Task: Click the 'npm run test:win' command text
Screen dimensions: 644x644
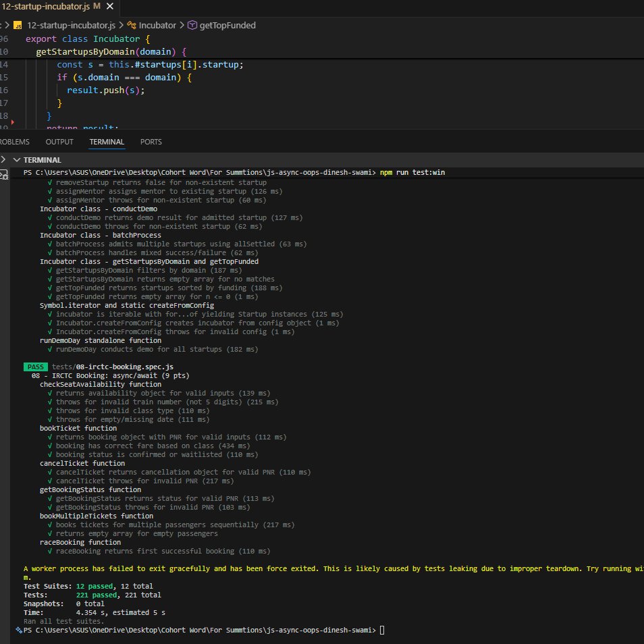Action: [412, 173]
